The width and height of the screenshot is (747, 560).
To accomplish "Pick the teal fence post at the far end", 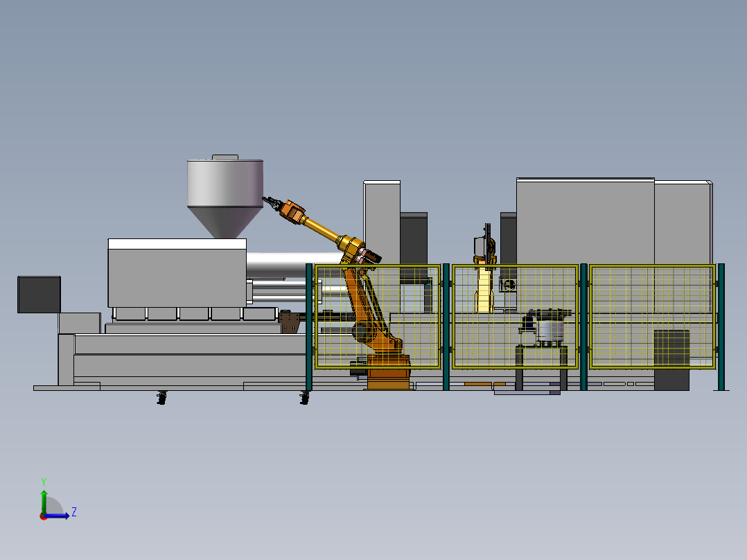I will [721, 327].
